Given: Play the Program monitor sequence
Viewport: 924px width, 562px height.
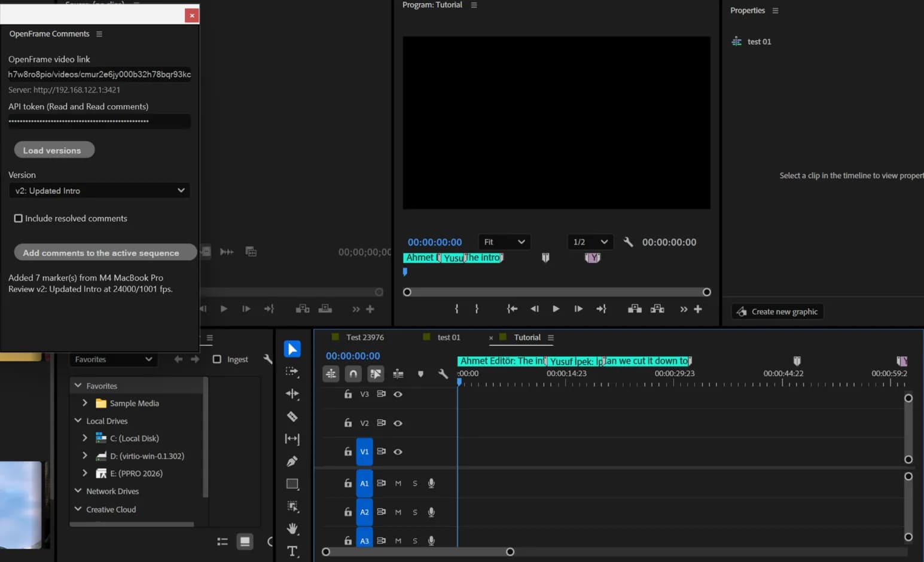Looking at the screenshot, I should (x=556, y=309).
